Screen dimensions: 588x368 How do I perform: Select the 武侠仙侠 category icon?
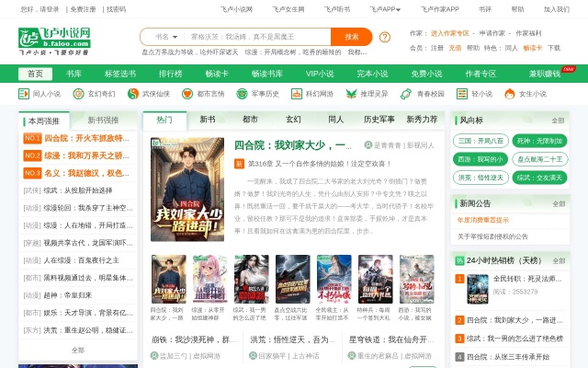tap(133, 94)
